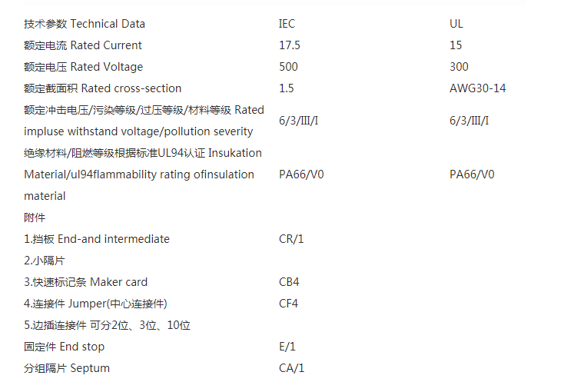Screen dimensions: 584x392
Task: Select the Rated cross-section row label
Action: (x=102, y=88)
